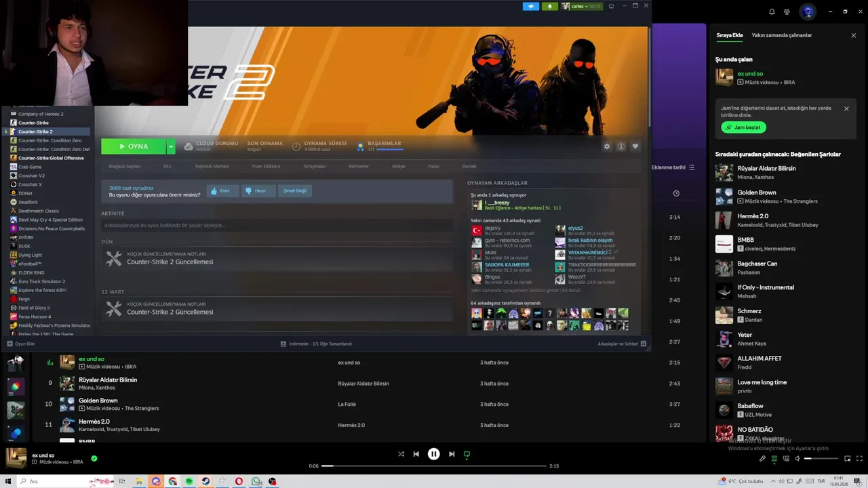
Task: Open Spotify now playing album thumbnail
Action: coord(16,458)
